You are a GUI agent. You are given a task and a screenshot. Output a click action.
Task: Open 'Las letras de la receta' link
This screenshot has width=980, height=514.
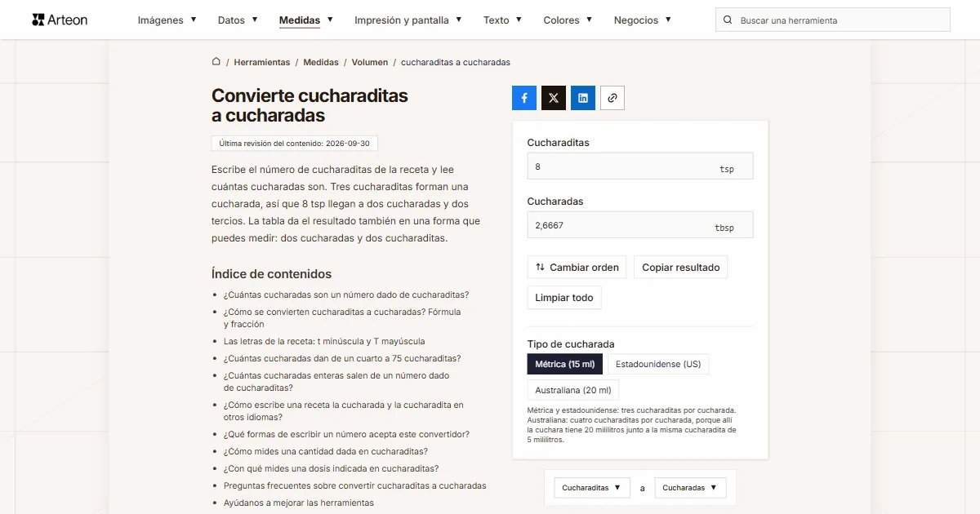point(324,341)
